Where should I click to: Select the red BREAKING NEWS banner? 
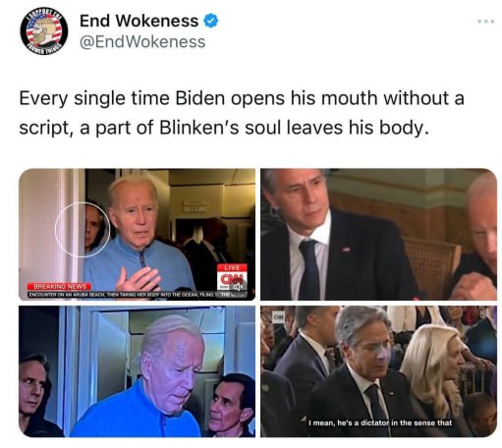pos(59,286)
